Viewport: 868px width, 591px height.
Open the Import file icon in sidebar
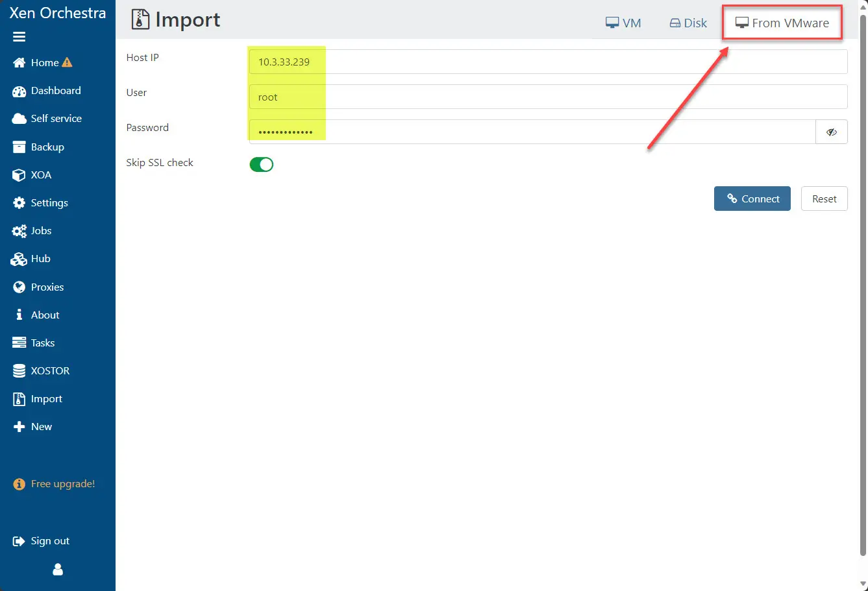coord(19,399)
